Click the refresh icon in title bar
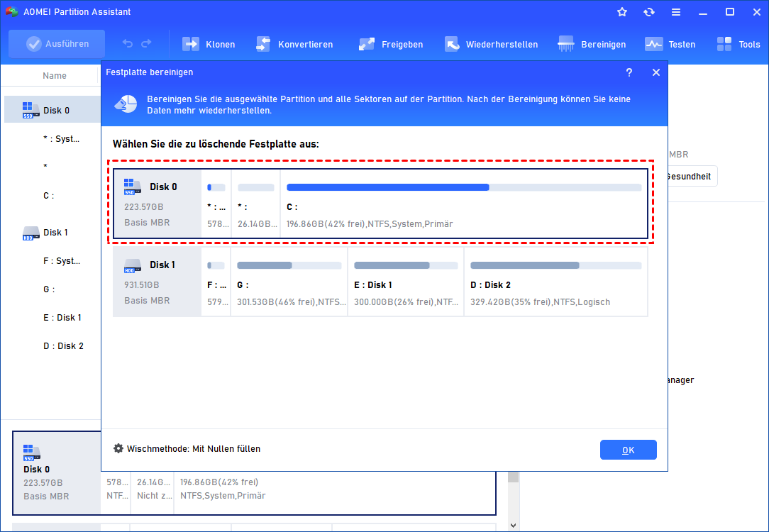 click(x=648, y=12)
